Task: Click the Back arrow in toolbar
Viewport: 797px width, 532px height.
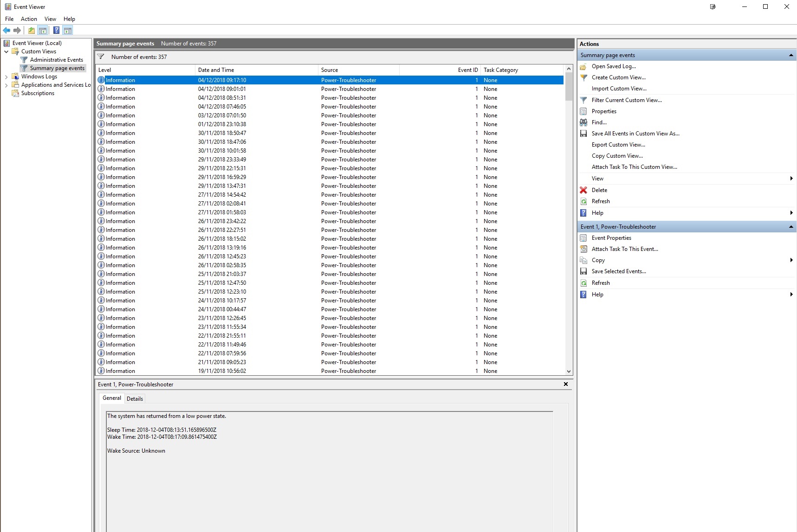Action: tap(6, 31)
